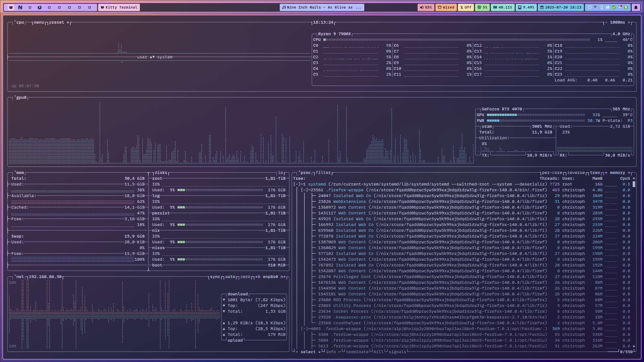Switch to the Neovim workspace icon

pyautogui.click(x=20, y=7)
